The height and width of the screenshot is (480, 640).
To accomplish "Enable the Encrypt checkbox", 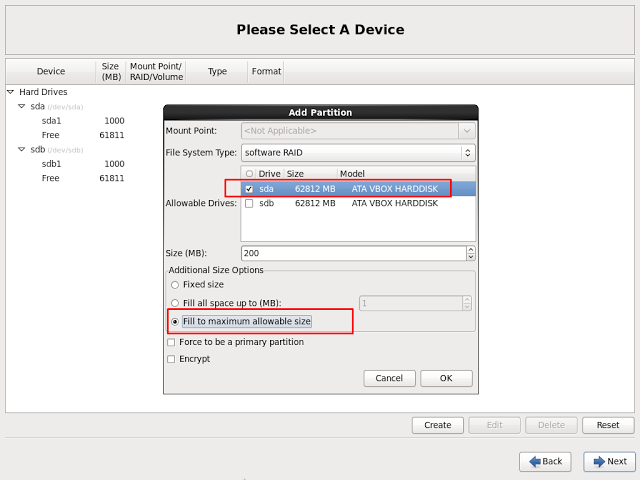I will point(171,359).
